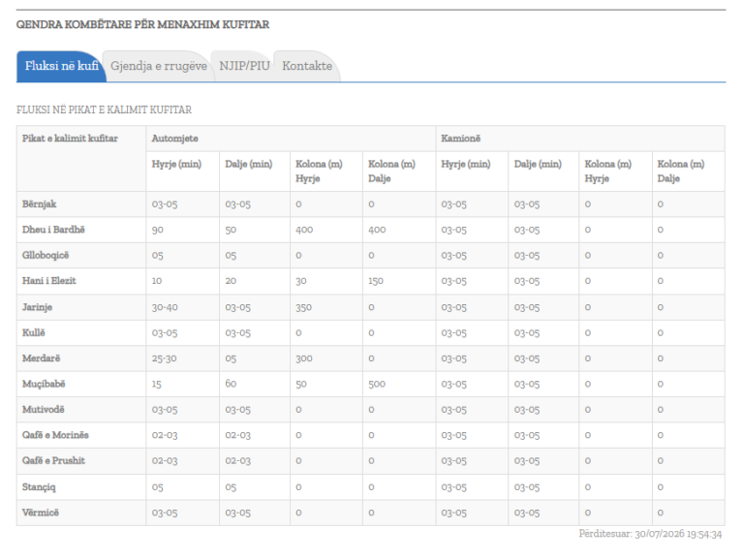Click the Dheu i Bardhë border point
This screenshot has height=560, width=744.
[x=53, y=230]
